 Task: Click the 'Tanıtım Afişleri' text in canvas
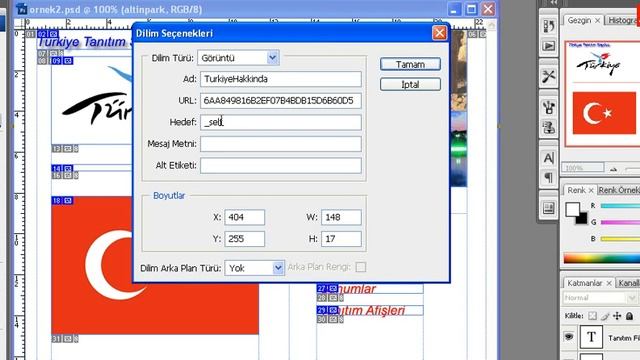click(x=371, y=311)
